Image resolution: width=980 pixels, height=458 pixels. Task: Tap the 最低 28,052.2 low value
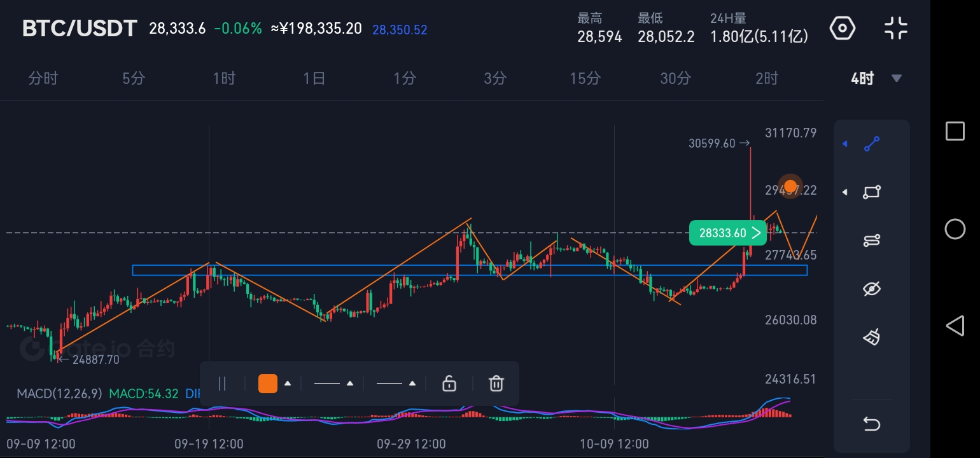coord(666,37)
